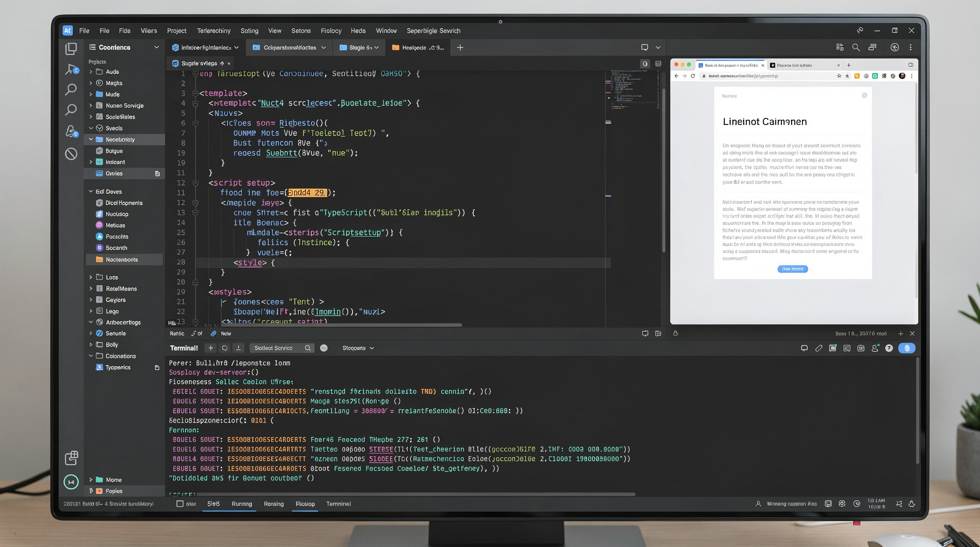Toggle the list view icon above the minimap
980x547 pixels.
click(658, 64)
